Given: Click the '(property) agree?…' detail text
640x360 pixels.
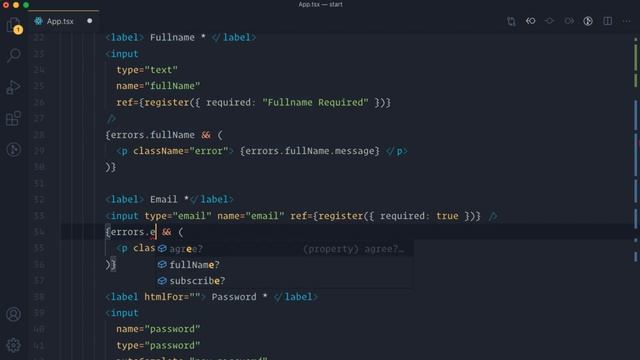Looking at the screenshot, I should (353, 249).
